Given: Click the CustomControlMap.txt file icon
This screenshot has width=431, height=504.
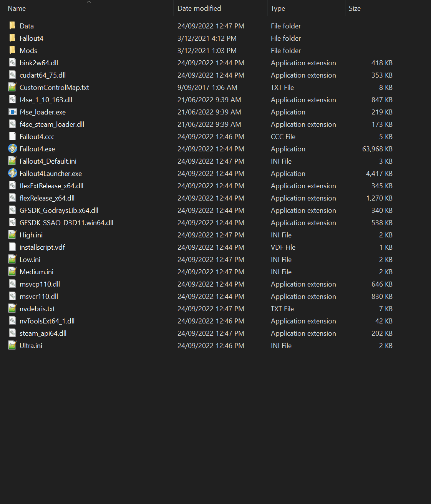Looking at the screenshot, I should click(12, 87).
